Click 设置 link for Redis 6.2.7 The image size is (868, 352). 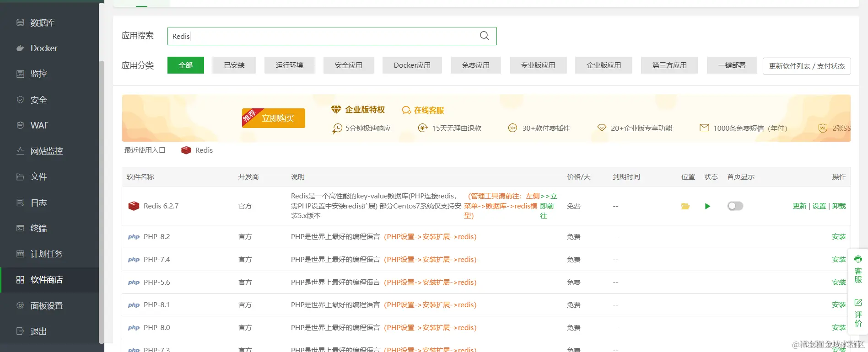coord(819,206)
